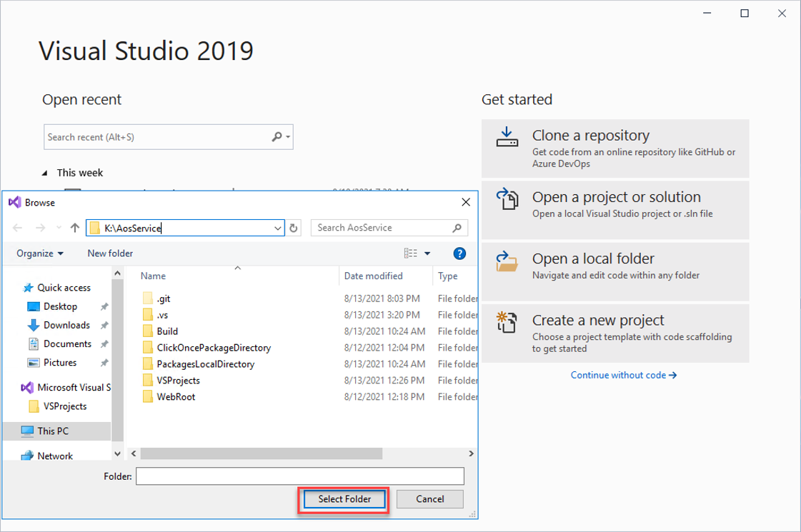Select the .vs folder icon
The image size is (801, 532).
(x=148, y=314)
